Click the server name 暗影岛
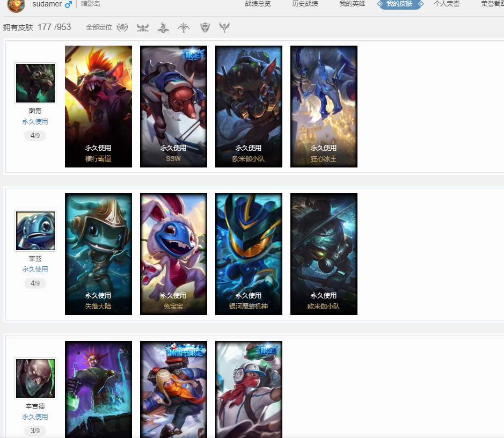Image resolution: width=504 pixels, height=438 pixels. [x=91, y=4]
